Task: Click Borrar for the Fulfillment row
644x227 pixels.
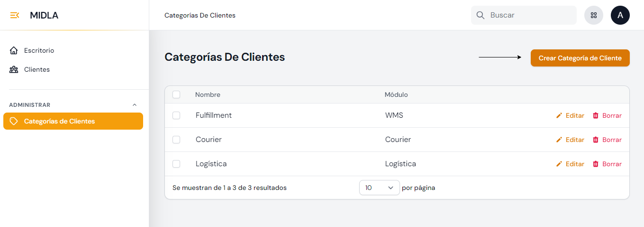Action: pyautogui.click(x=611, y=115)
